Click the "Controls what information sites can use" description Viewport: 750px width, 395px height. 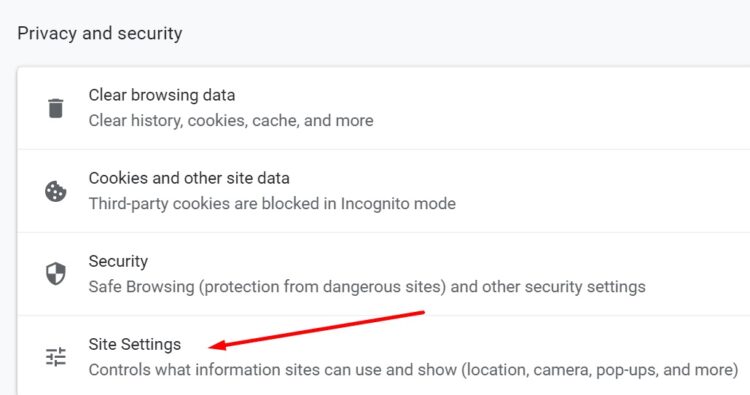point(413,370)
